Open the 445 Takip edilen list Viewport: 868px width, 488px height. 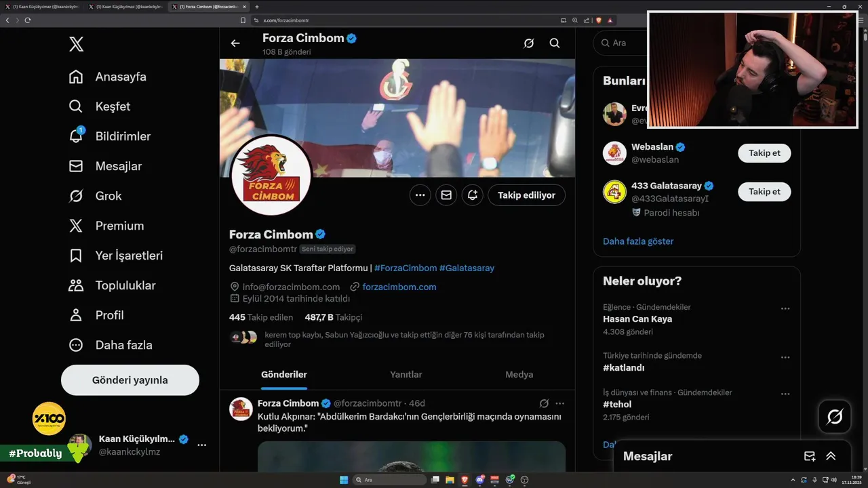pos(261,317)
